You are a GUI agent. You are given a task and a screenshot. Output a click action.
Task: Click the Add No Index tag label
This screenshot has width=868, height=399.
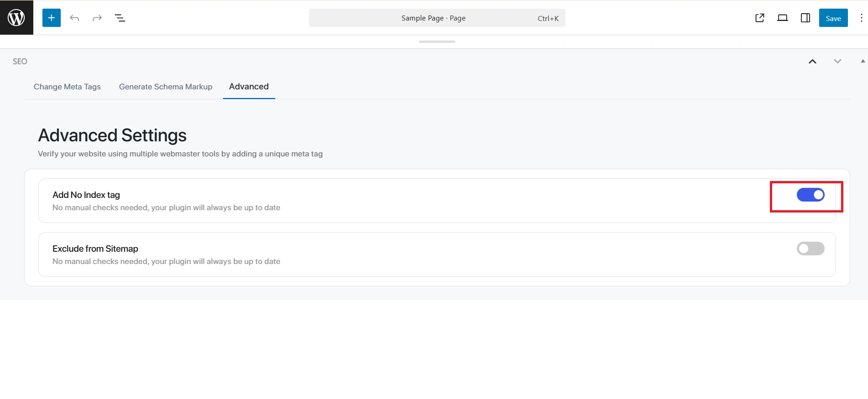[86, 195]
